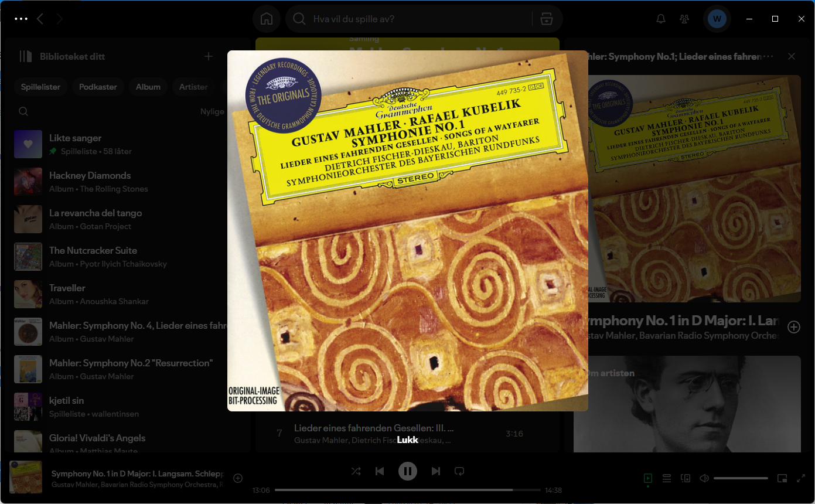The width and height of the screenshot is (815, 504).
Task: Switch to fullscreen view
Action: pos(801,478)
